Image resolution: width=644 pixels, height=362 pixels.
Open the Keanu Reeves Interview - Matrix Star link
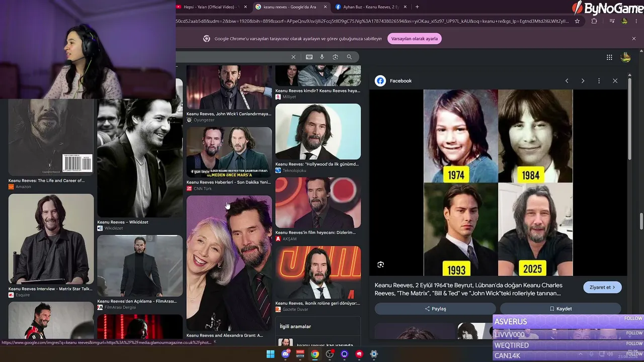click(50, 289)
